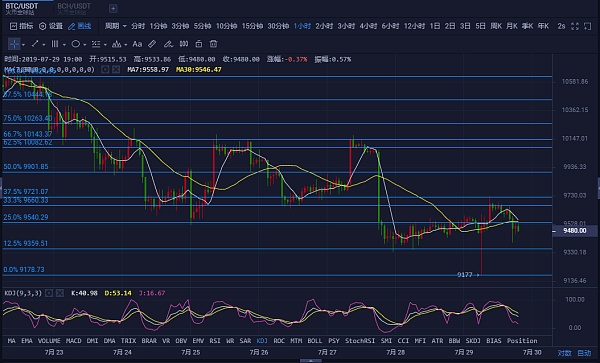Image resolution: width=600 pixels, height=363 pixels.
Task: Open the 指标 indicators button
Action: [21, 26]
